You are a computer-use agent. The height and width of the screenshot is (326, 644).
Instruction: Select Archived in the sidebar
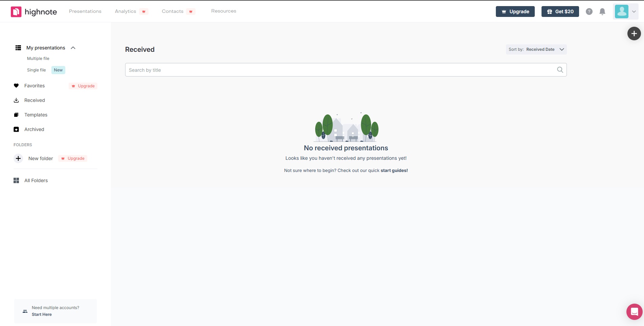pyautogui.click(x=34, y=129)
